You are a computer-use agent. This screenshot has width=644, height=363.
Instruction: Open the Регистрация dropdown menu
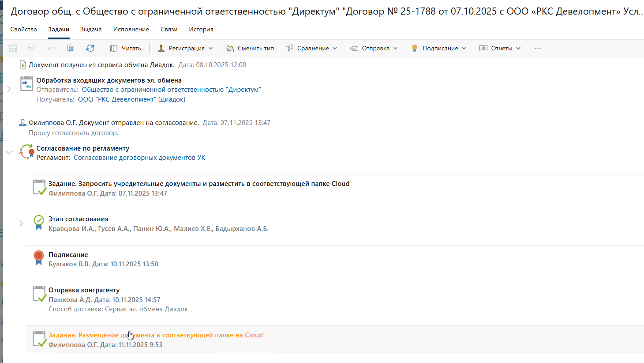(x=186, y=48)
